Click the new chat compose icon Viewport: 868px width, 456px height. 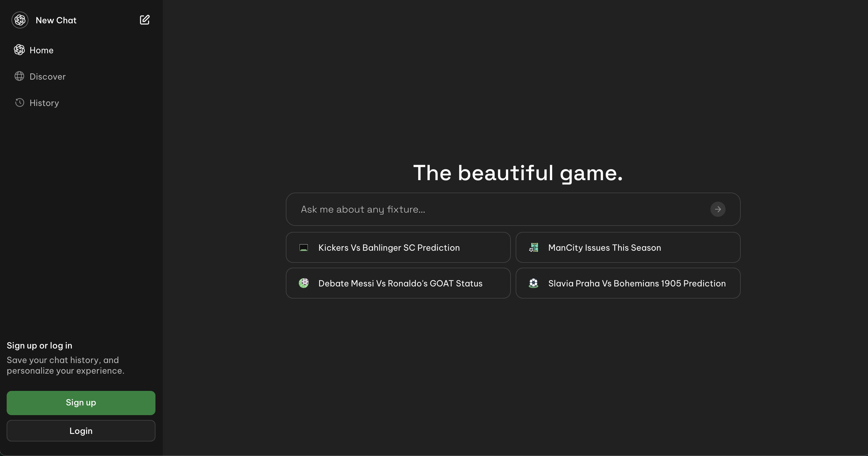[145, 20]
